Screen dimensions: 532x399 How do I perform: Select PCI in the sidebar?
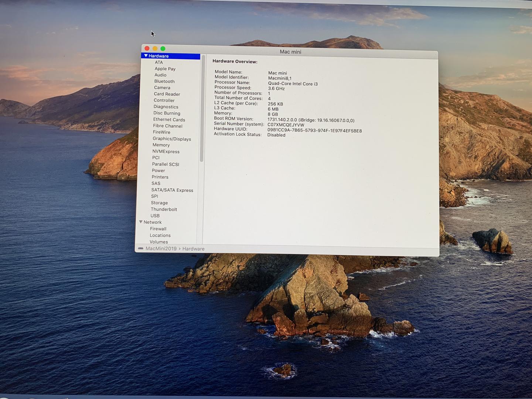(x=156, y=158)
